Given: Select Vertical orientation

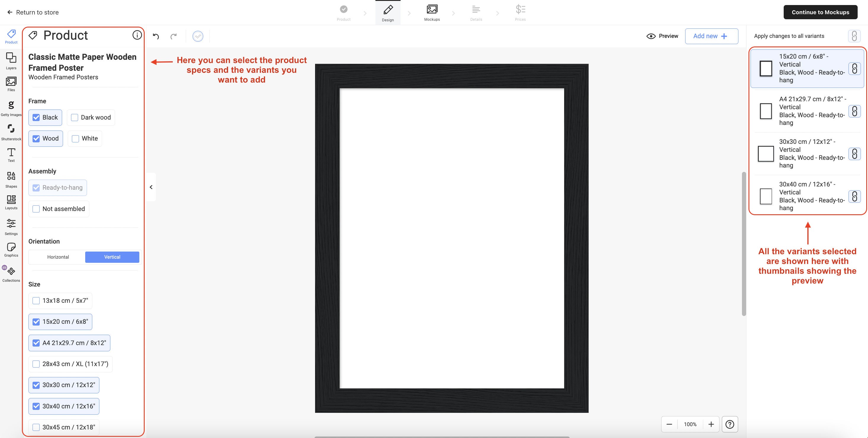Looking at the screenshot, I should 112,257.
